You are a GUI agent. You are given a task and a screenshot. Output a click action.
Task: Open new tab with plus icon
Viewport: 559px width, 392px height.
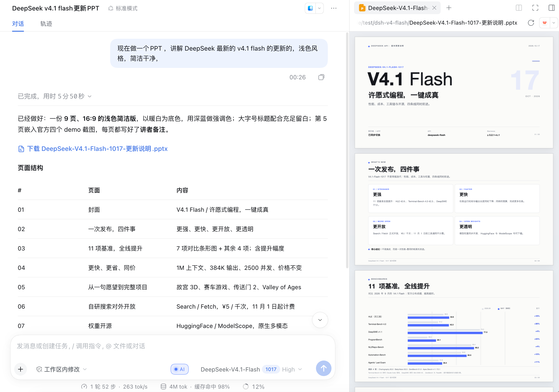coord(449,8)
